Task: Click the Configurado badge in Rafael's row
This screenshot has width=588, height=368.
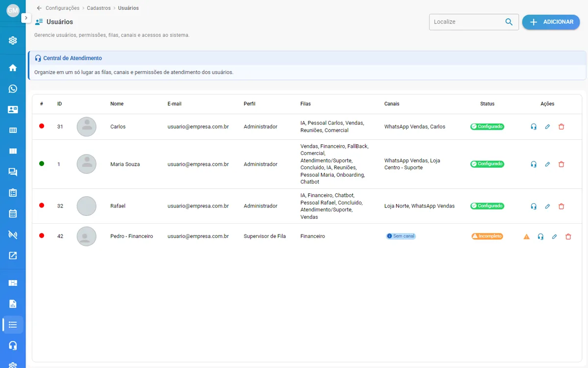Action: (x=488, y=206)
